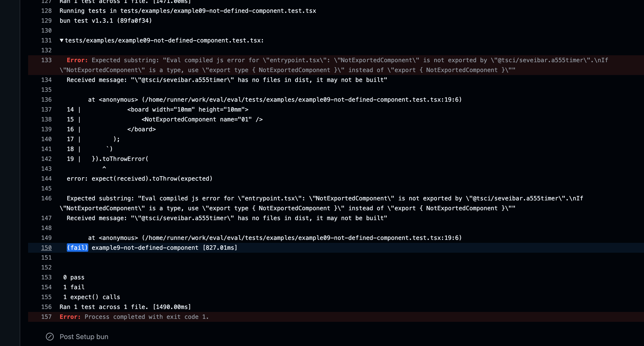The image size is (644, 346).
Task: Click line number 153 showing 0 pass
Action: (46, 277)
